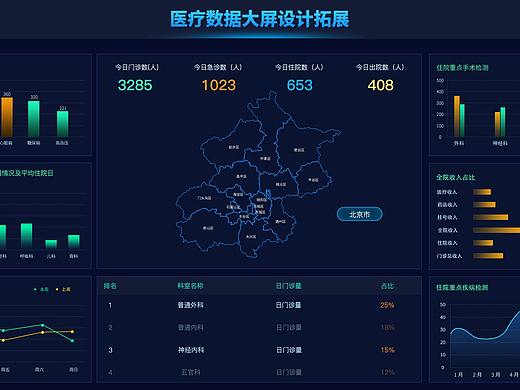Click the 25% value in 占比 column
Screen dimensions: 520x390
pyautogui.click(x=387, y=305)
